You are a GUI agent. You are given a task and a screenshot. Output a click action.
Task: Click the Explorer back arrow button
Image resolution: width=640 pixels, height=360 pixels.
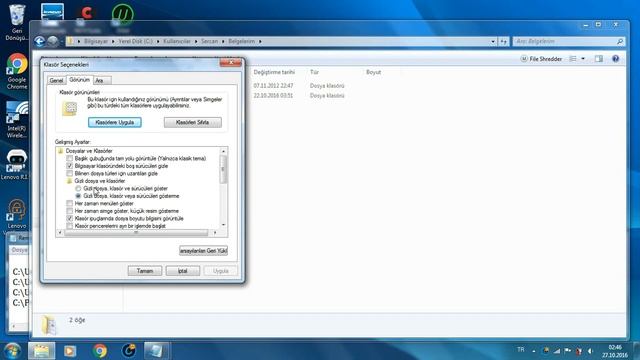tap(39, 41)
